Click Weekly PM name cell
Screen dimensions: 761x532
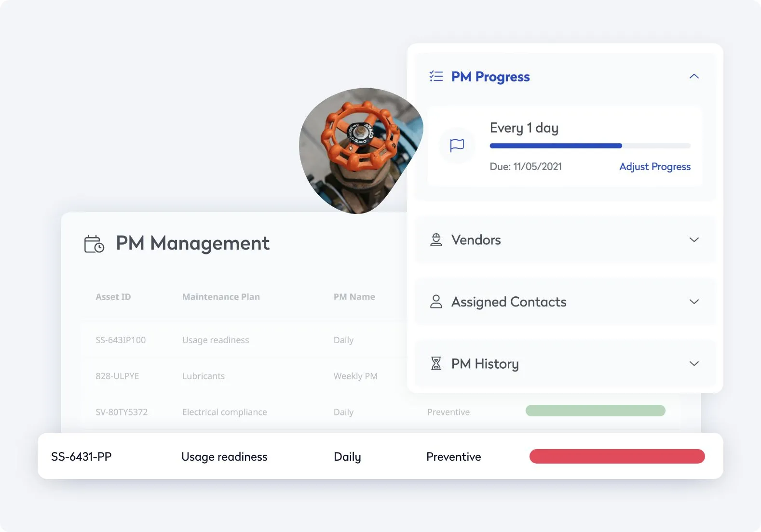click(x=355, y=376)
